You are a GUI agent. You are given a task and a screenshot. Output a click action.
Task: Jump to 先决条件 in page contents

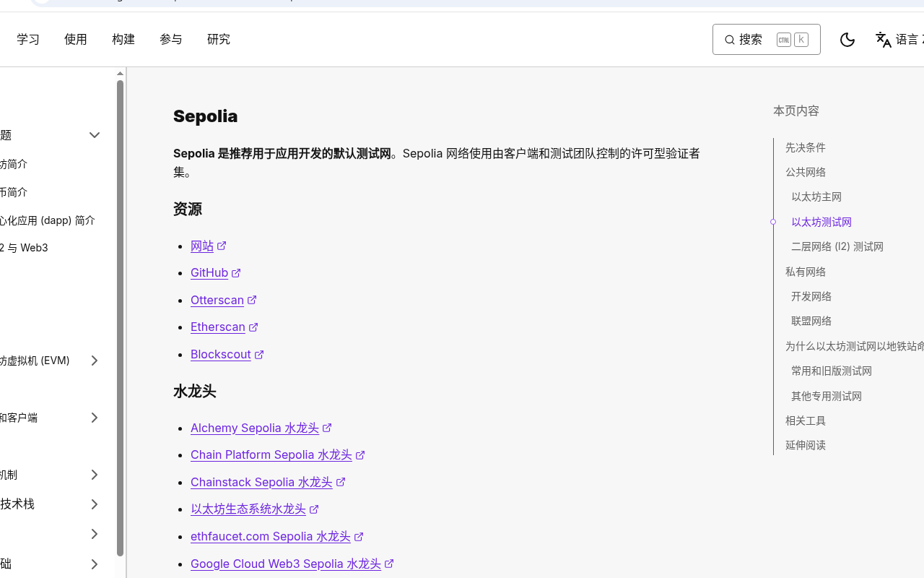[x=806, y=147]
